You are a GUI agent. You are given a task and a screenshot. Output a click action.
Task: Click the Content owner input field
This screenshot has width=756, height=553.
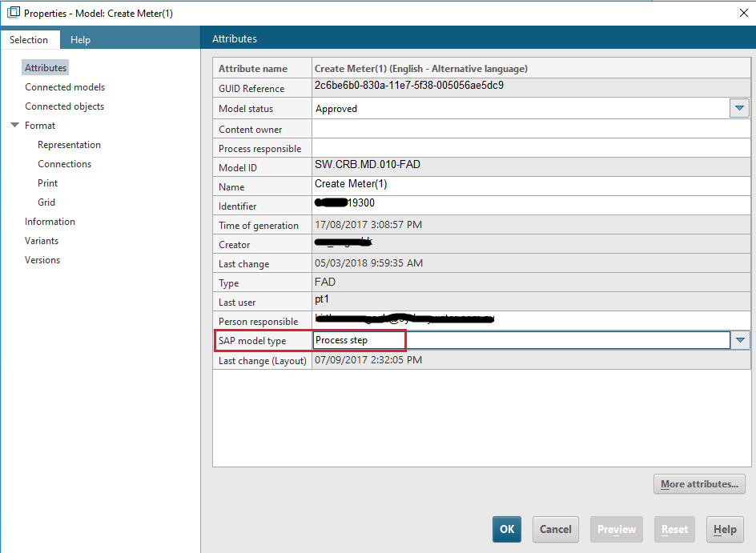point(529,129)
